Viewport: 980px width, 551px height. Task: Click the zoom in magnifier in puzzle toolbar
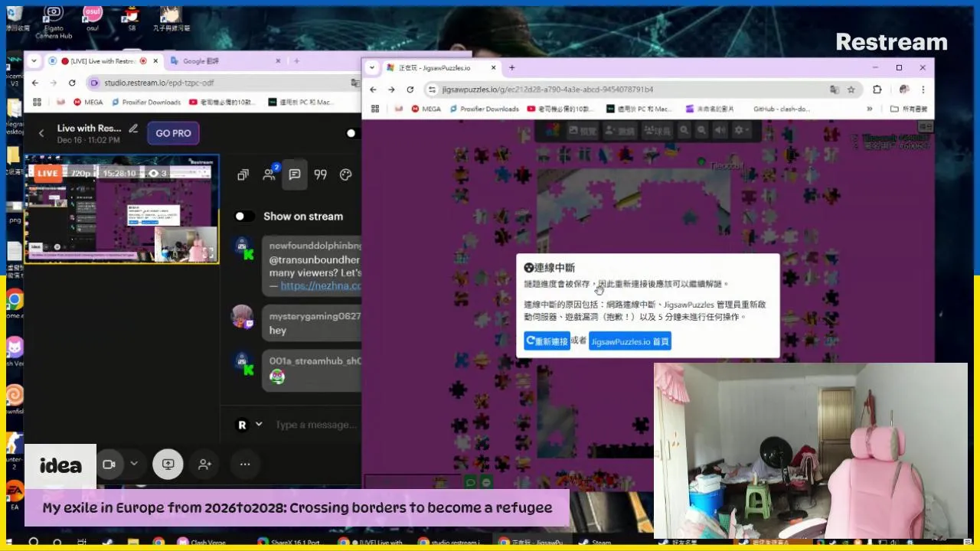[x=684, y=131]
